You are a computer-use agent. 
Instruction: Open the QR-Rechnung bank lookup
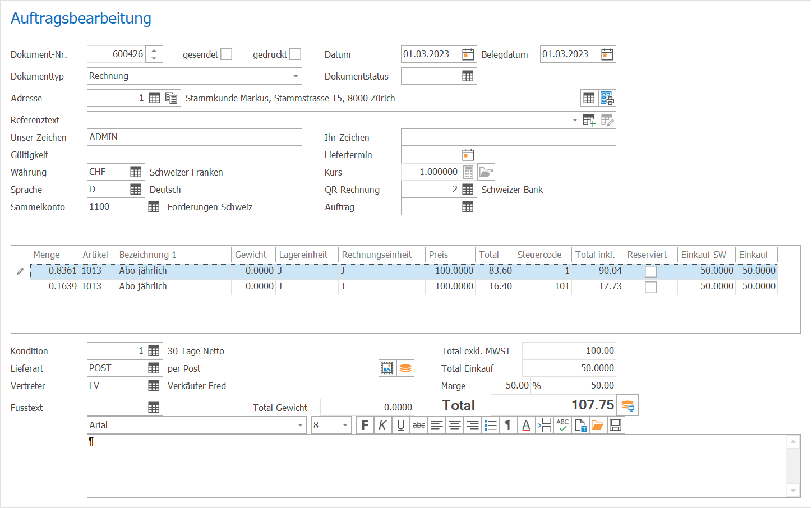tap(468, 190)
